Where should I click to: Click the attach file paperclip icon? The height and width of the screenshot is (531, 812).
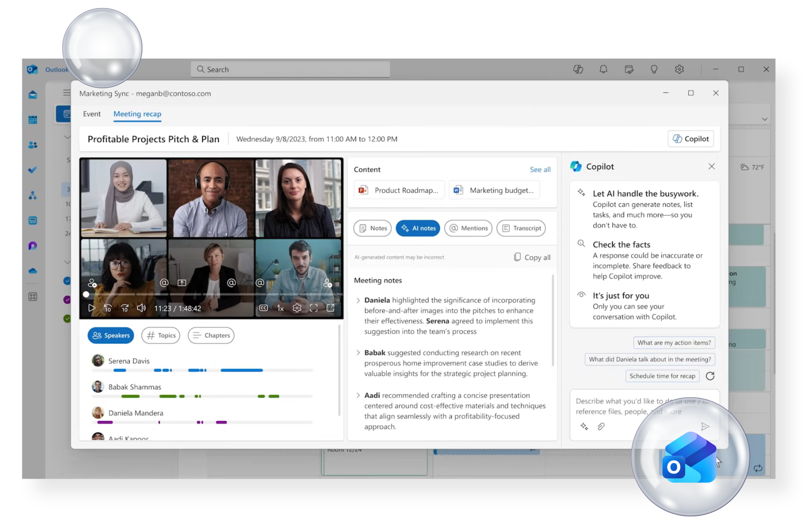601,426
